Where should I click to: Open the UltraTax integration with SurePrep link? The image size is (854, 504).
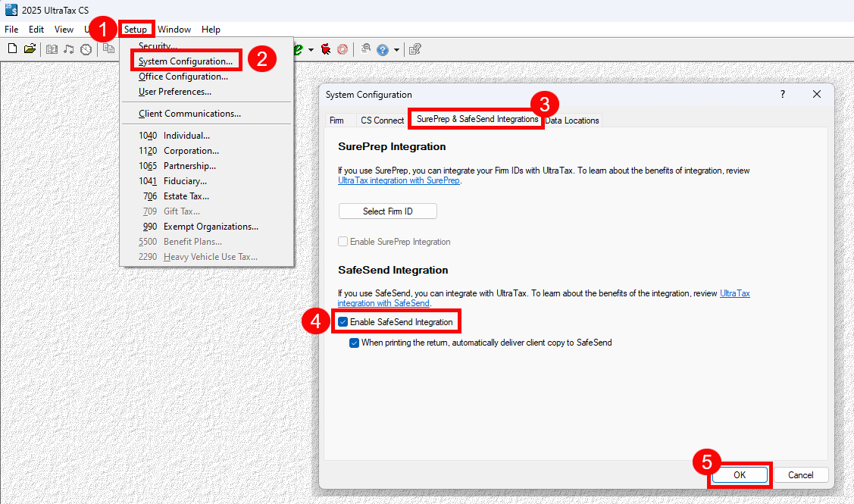pyautogui.click(x=399, y=181)
